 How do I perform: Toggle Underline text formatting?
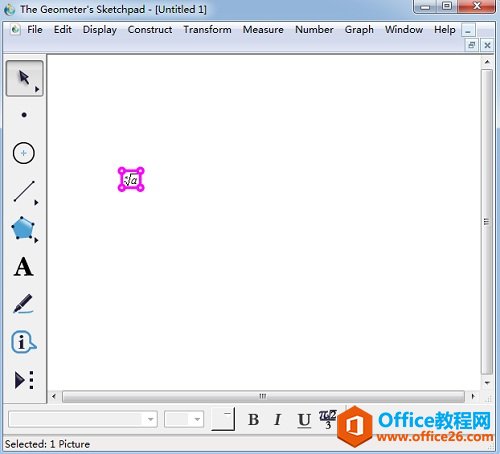click(x=304, y=420)
